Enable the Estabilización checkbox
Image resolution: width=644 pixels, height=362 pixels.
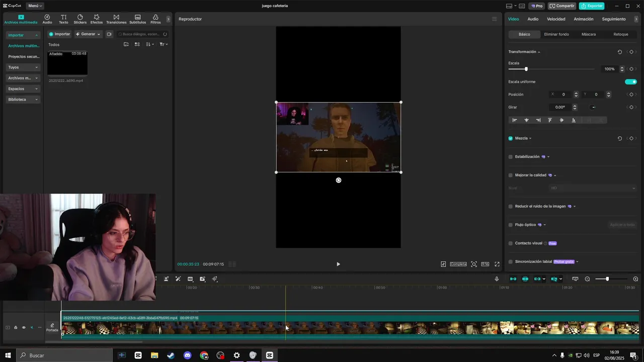click(511, 157)
